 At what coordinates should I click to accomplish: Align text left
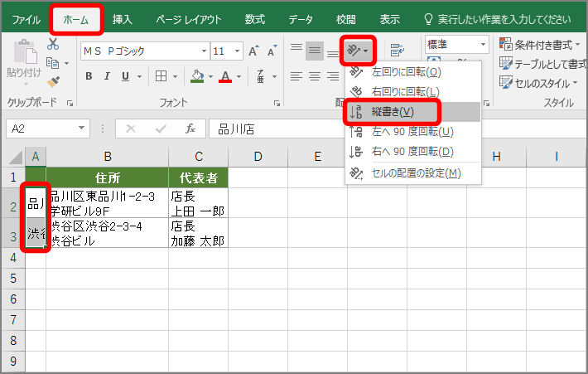tap(296, 76)
